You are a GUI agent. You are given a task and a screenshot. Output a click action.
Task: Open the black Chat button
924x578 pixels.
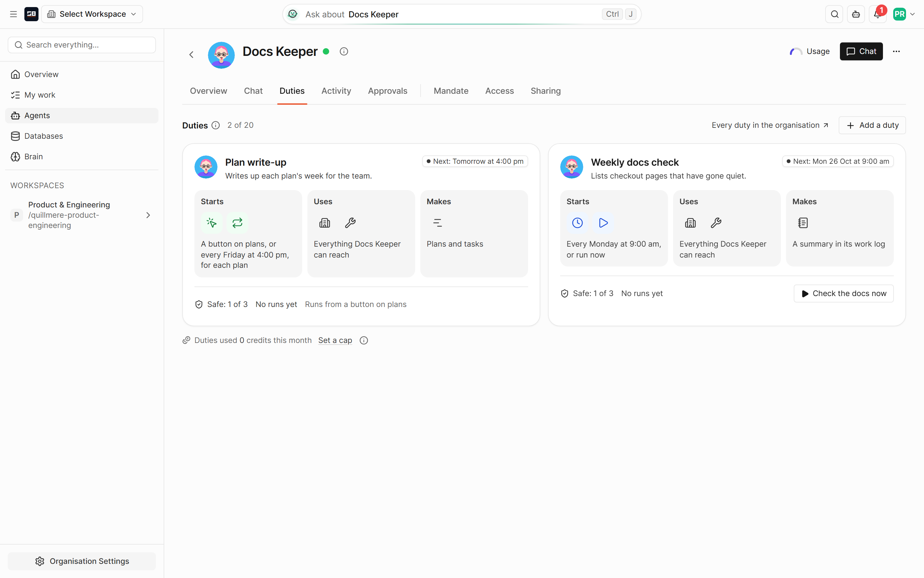[861, 51]
